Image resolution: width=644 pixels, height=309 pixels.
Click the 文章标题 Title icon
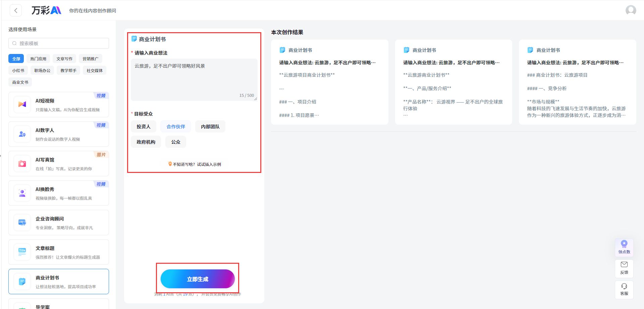22,252
